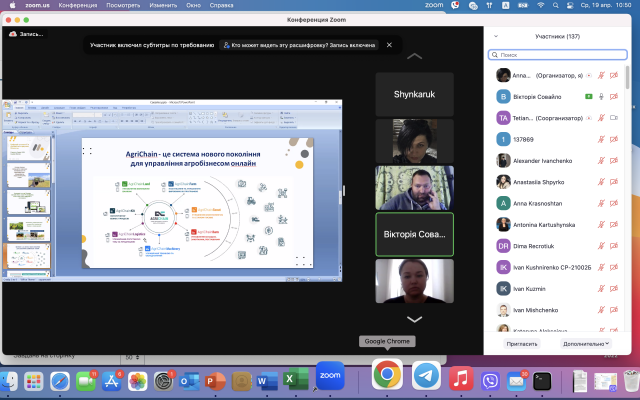Open Zoom from the Dock
Image resolution: width=640 pixels, height=400 pixels.
330,376
